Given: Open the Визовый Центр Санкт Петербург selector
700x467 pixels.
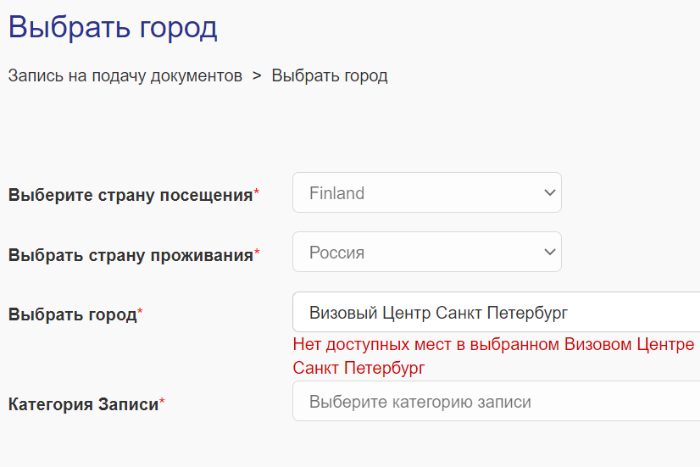Looking at the screenshot, I should point(495,312).
